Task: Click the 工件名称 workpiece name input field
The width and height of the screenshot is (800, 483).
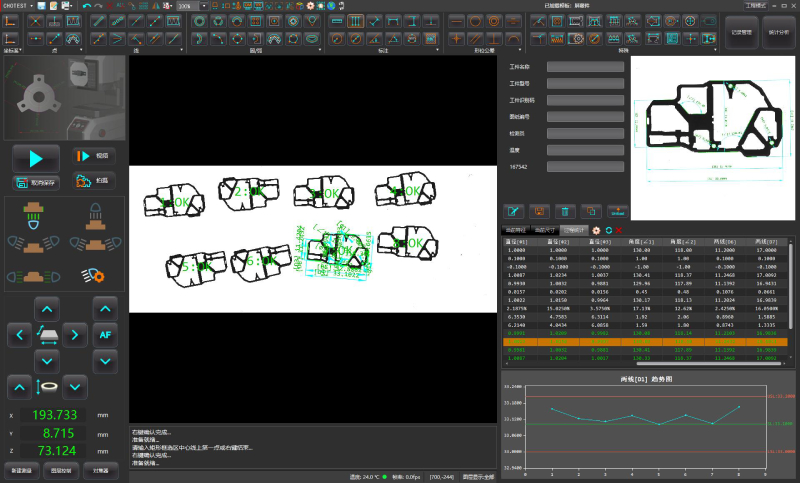Action: click(585, 68)
